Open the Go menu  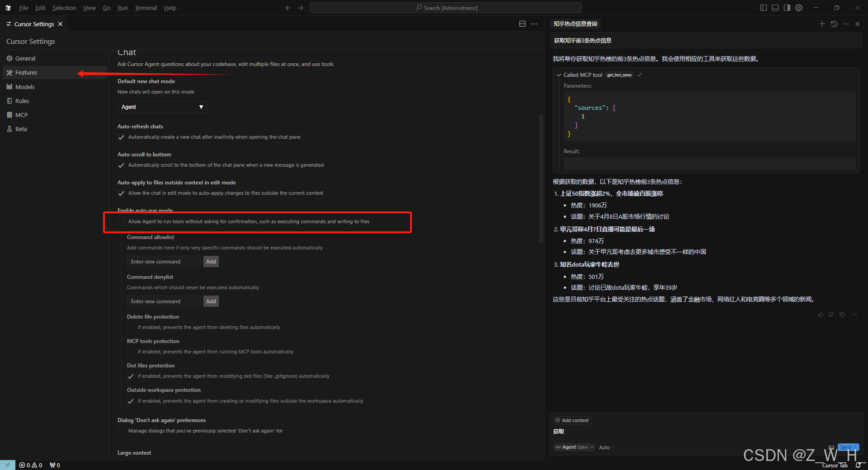coord(107,8)
